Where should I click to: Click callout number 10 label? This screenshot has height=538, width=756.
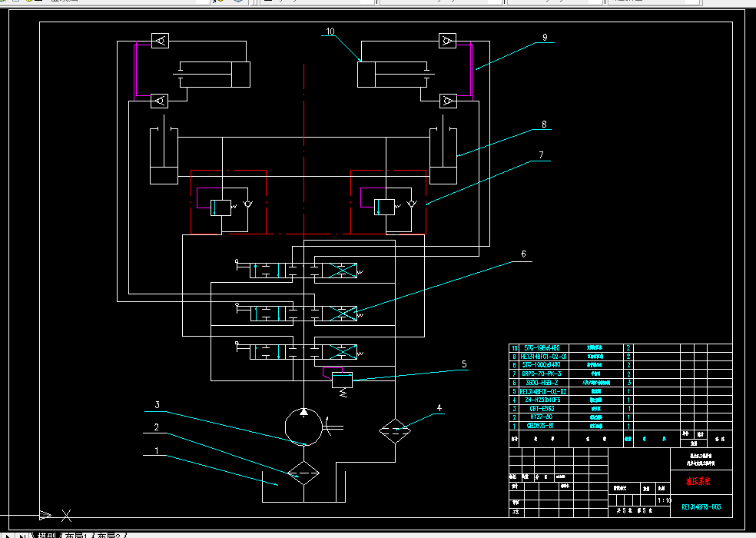tap(330, 32)
